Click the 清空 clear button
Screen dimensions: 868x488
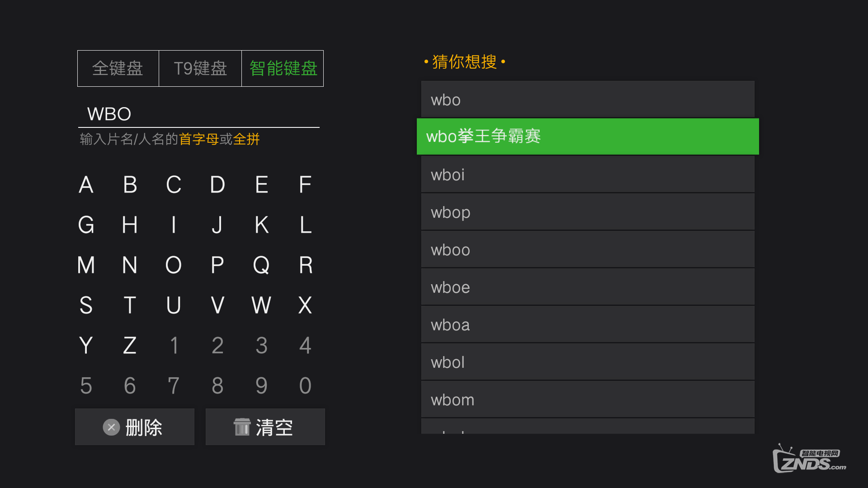pyautogui.click(x=265, y=427)
